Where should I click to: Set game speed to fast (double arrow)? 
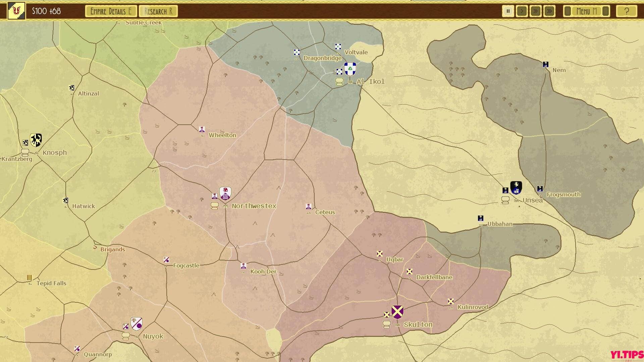[535, 11]
